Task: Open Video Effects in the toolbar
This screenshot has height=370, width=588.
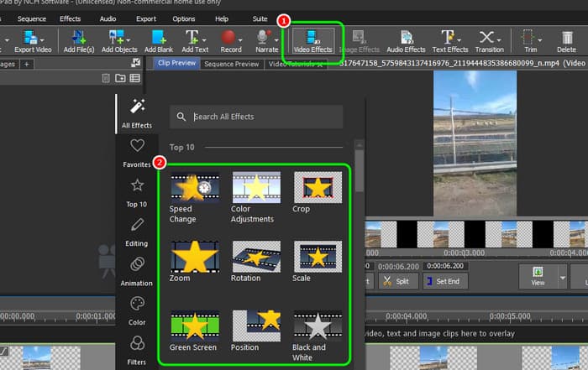Action: (312, 41)
